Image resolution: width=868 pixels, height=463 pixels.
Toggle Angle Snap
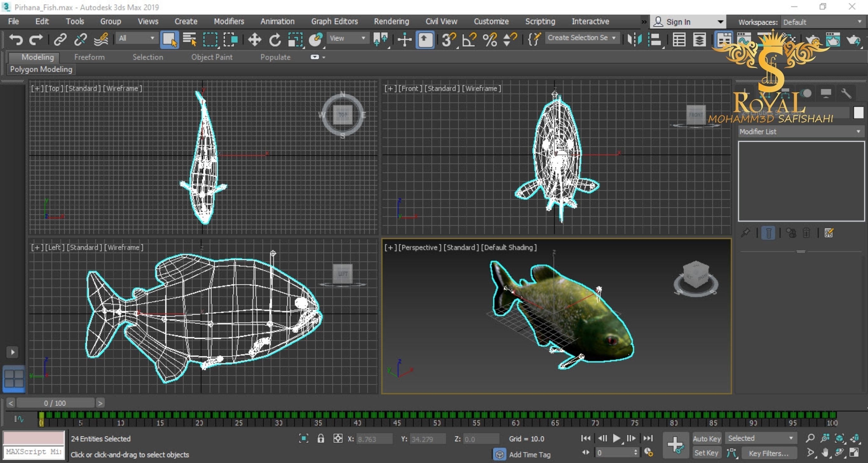click(x=469, y=39)
